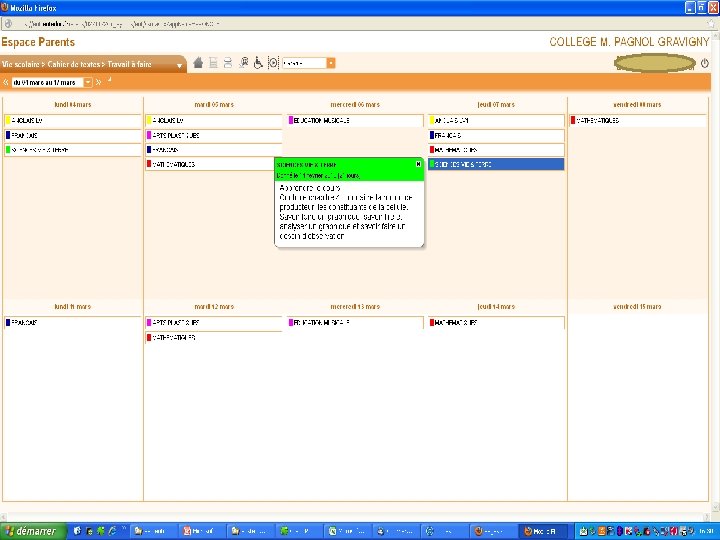720x540 pixels.
Task: Open Mathématiques on mardi 12 mars
Action: (x=214, y=338)
